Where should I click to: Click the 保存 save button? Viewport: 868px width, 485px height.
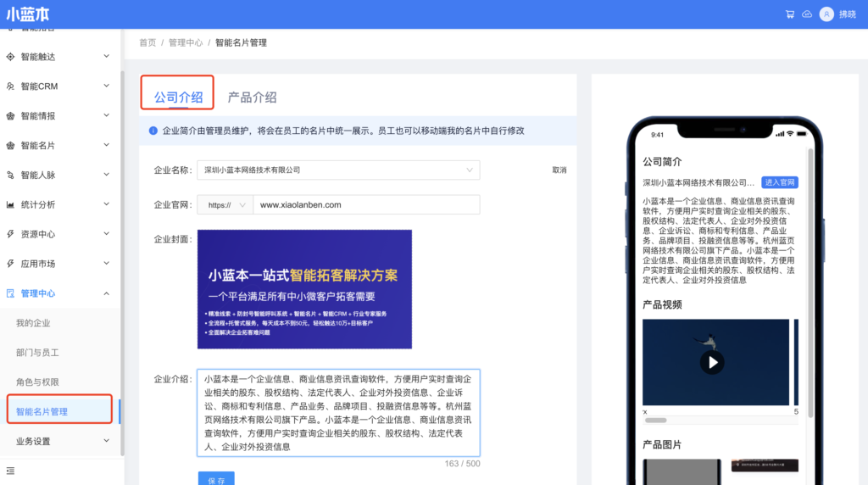[x=215, y=480]
